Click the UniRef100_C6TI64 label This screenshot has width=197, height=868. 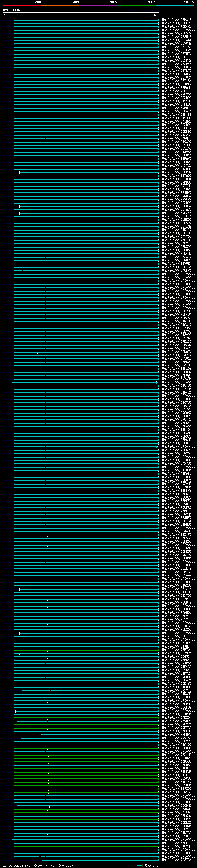[177, 47]
